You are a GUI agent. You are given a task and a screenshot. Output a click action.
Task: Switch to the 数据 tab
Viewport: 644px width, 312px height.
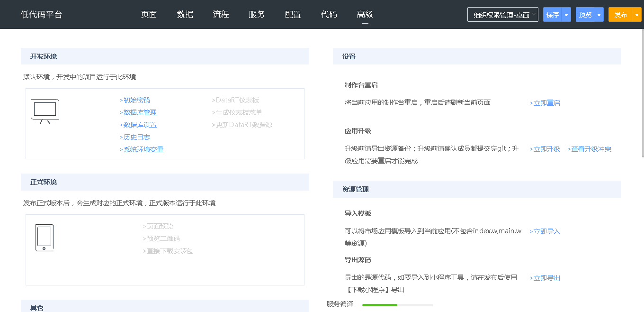tap(185, 14)
